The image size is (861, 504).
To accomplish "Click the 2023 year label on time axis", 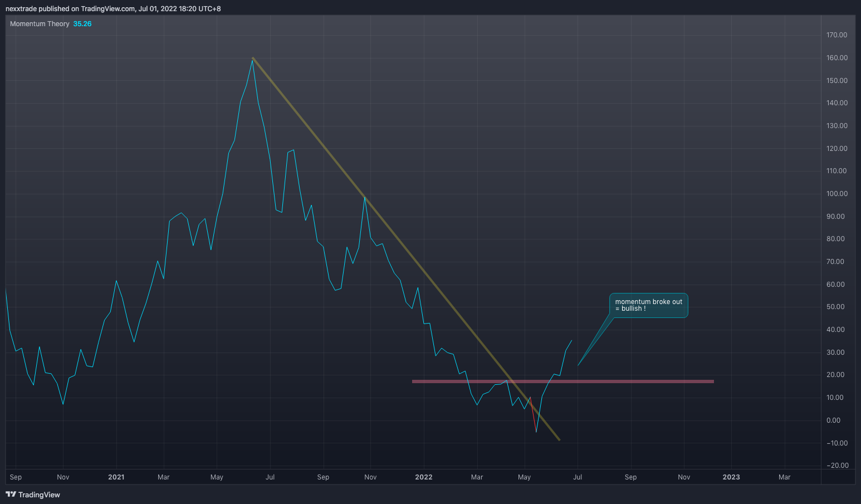I will coord(731,477).
